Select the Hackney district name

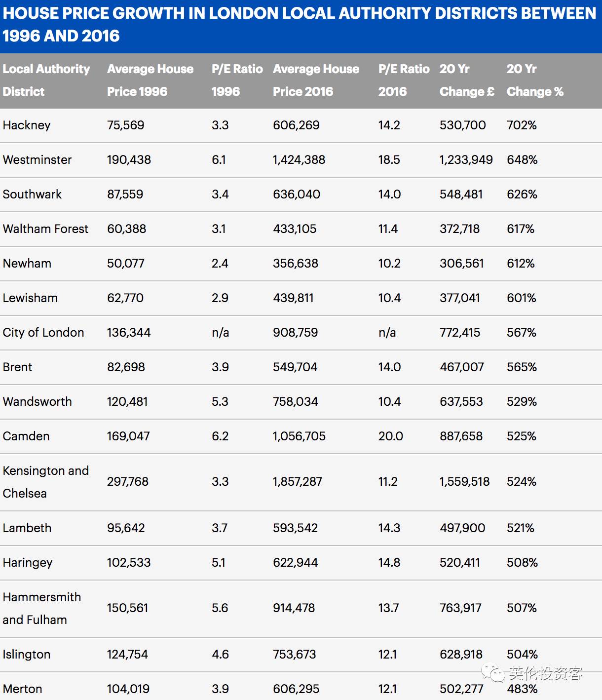coord(27,125)
